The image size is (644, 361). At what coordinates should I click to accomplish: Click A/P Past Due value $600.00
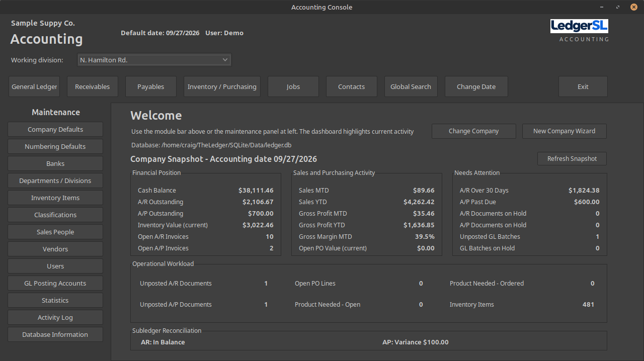coord(587,202)
